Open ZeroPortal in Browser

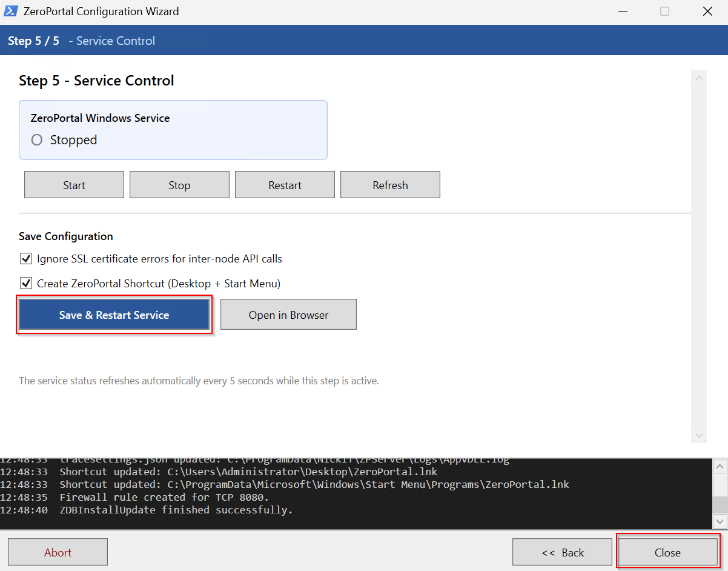click(x=288, y=315)
